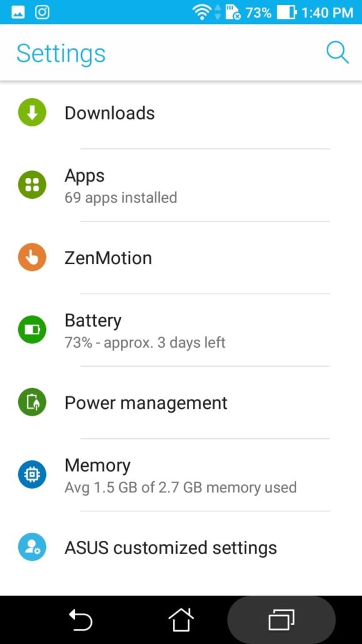The width and height of the screenshot is (362, 644).
Task: Tap the Power management icon
Action: coord(32,402)
